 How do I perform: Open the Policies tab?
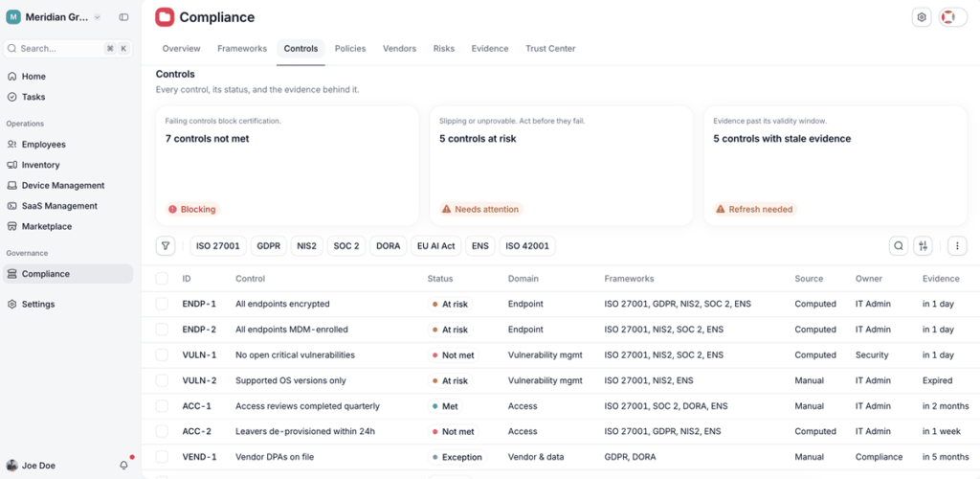click(350, 48)
